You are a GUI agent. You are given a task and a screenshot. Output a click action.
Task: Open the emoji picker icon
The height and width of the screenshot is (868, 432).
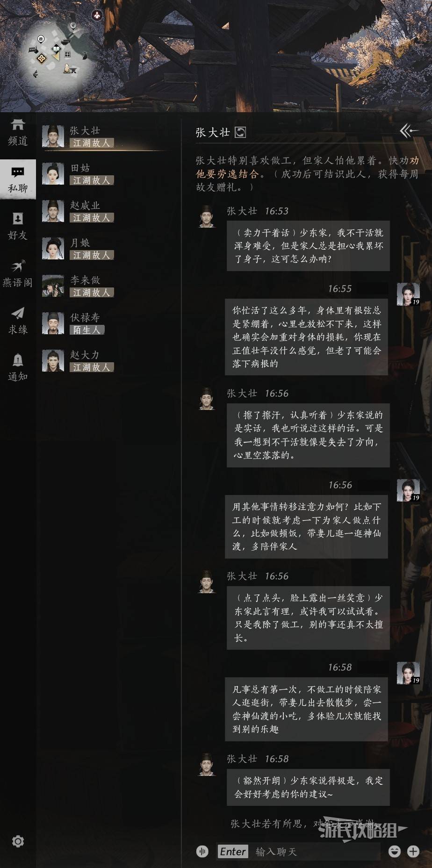[395, 851]
